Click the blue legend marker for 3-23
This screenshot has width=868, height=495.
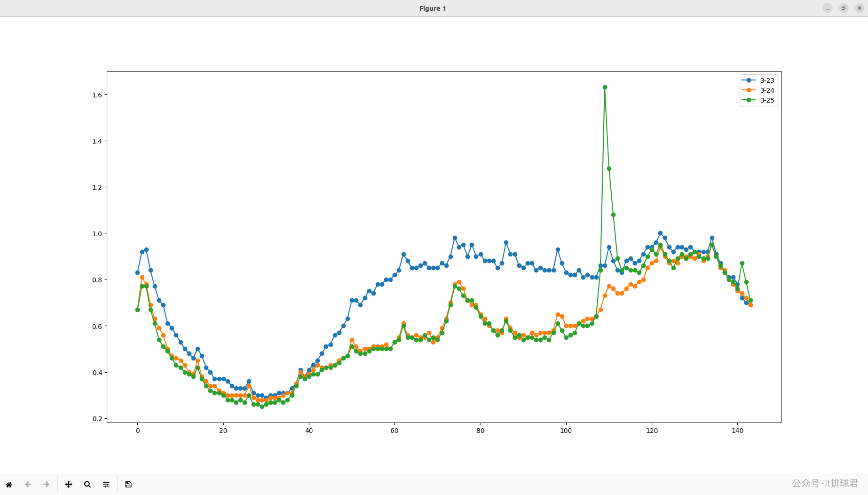tap(749, 80)
